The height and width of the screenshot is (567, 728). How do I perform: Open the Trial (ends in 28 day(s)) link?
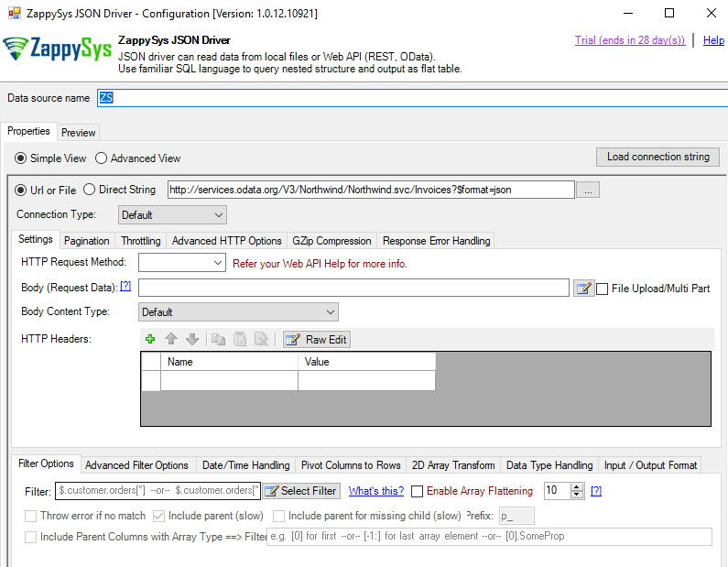coord(630,40)
